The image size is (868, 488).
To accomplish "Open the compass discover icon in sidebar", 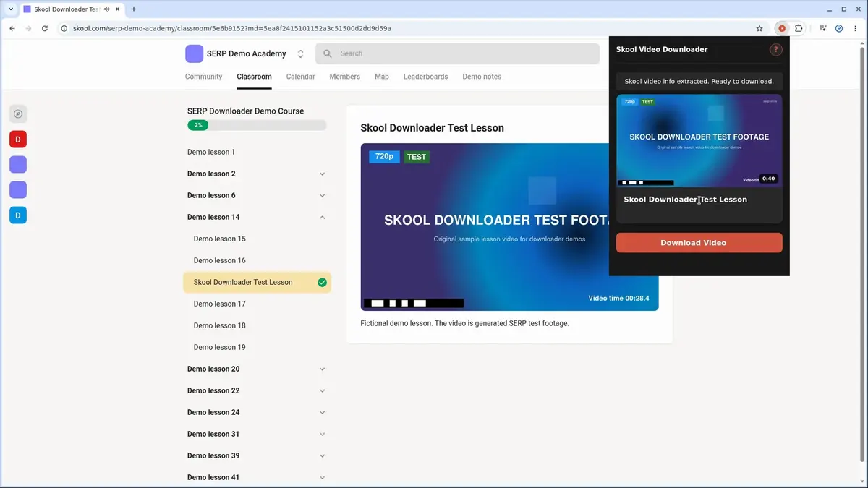I will tap(18, 114).
